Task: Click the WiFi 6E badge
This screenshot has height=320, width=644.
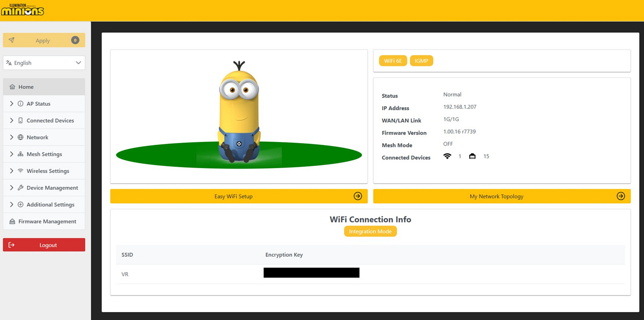Action: [x=393, y=61]
